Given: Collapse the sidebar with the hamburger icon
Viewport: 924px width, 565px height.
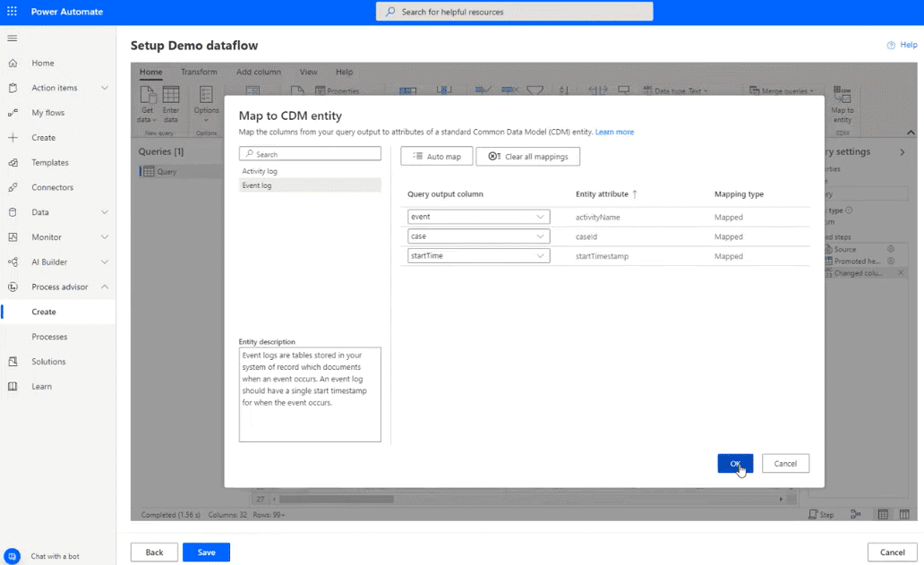Looking at the screenshot, I should coord(12,38).
